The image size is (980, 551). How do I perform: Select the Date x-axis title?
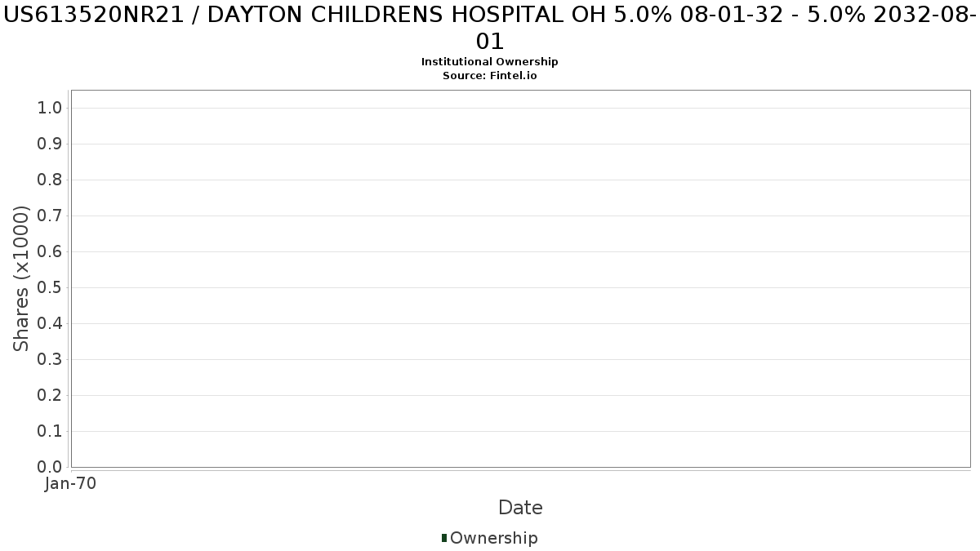(520, 508)
